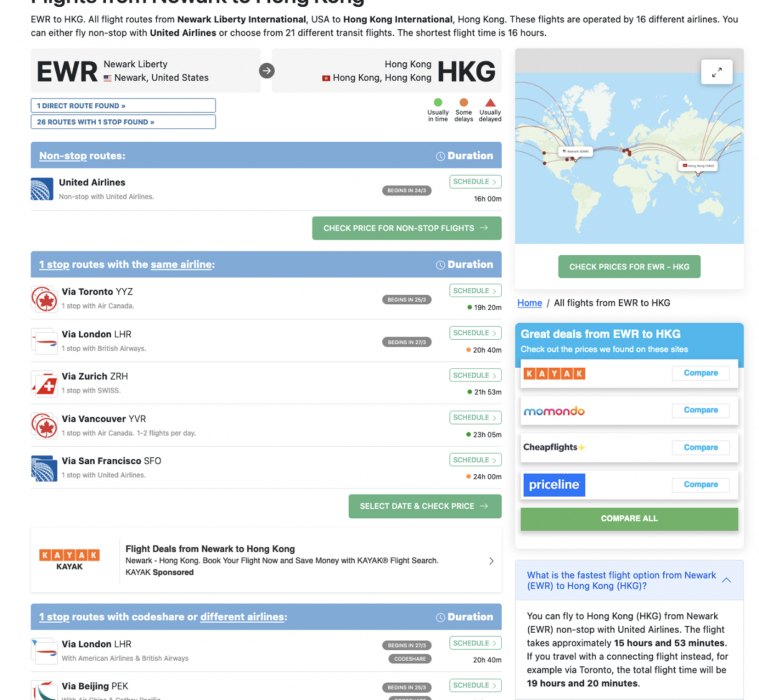
Task: Click the 16h 00m duration value
Action: point(488,199)
